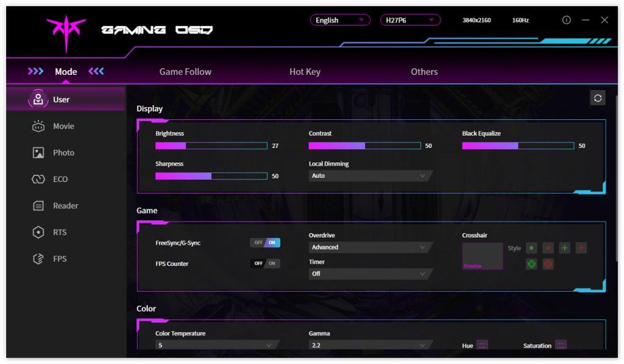Click the Crosshair preview box

pyautogui.click(x=482, y=256)
